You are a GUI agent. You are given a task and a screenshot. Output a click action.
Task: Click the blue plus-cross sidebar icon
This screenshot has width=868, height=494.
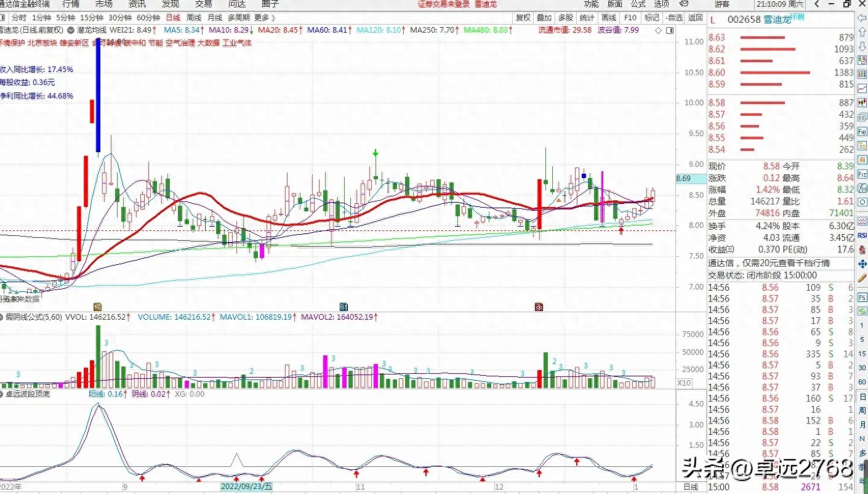pos(862,264)
